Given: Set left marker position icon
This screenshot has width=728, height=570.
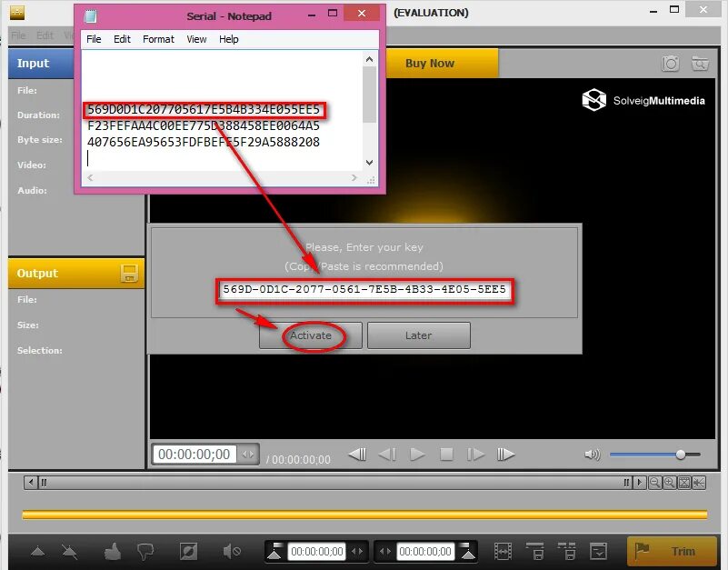Looking at the screenshot, I should (275, 551).
